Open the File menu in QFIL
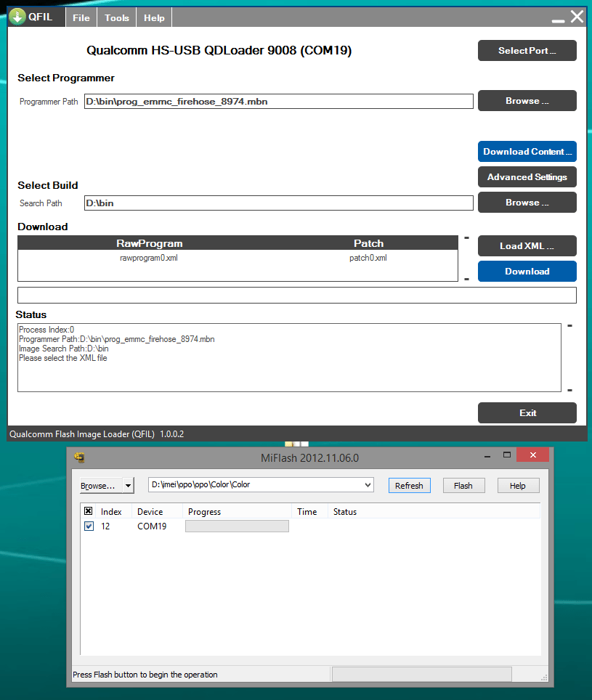Viewport: 592px width, 700px height. pos(81,18)
